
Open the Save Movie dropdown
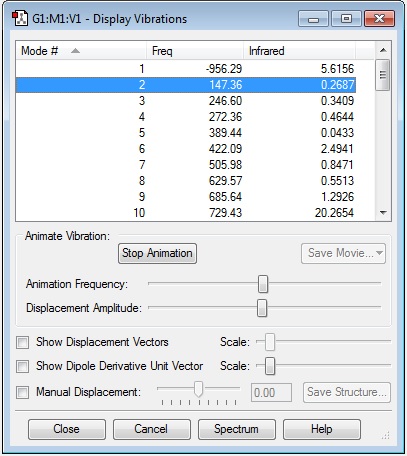343,253
